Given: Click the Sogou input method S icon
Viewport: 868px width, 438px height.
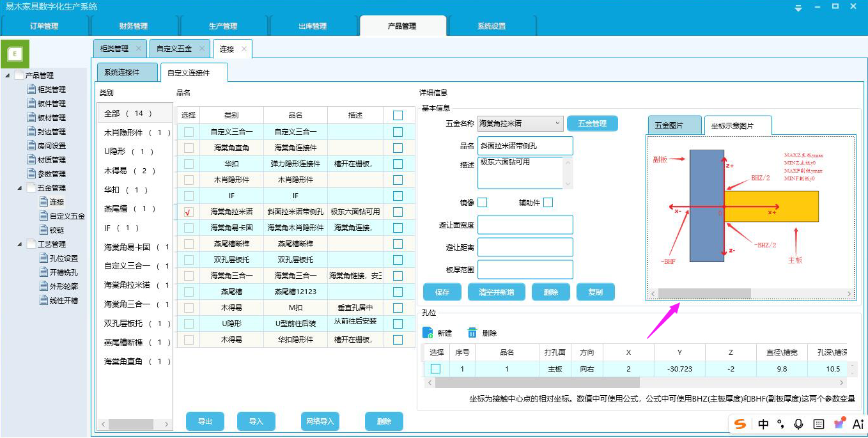Looking at the screenshot, I should tap(740, 424).
